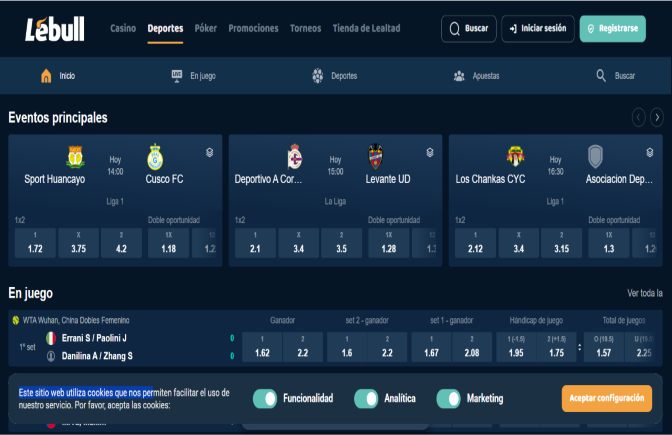Accept cookies with Aceptar configuración
The image size is (672, 435).
[x=607, y=399]
